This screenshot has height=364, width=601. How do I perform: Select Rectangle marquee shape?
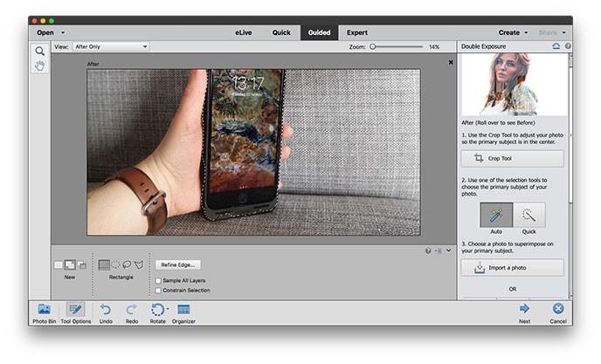(x=104, y=264)
